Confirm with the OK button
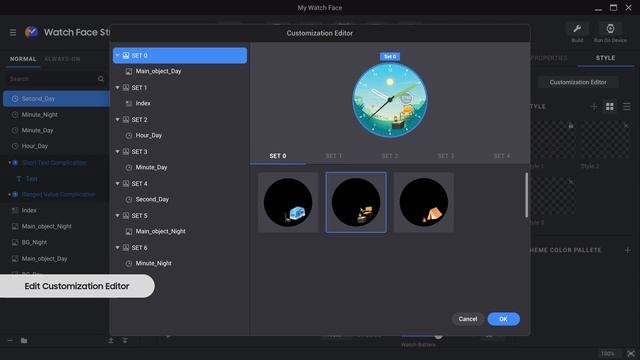 point(503,319)
